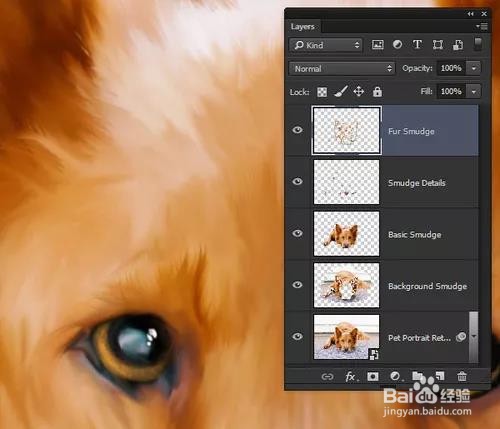Click smart filter icon on Pet Portrait layer
This screenshot has height=429, width=500.
pos(461,337)
